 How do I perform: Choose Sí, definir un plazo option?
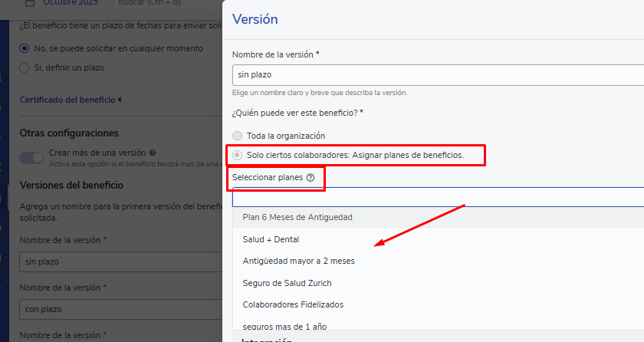pos(25,67)
